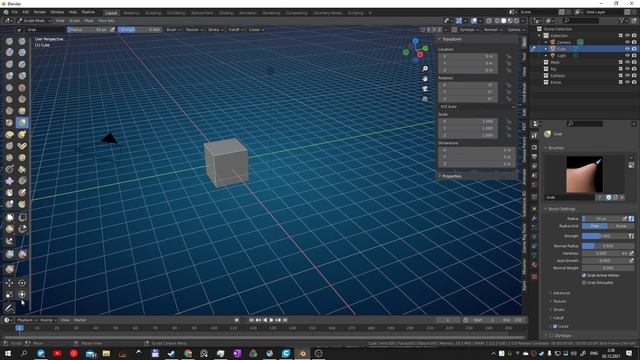Screen dimensions: 640x360
Task: Click the Grab brush preview thumbnail
Action: click(584, 174)
